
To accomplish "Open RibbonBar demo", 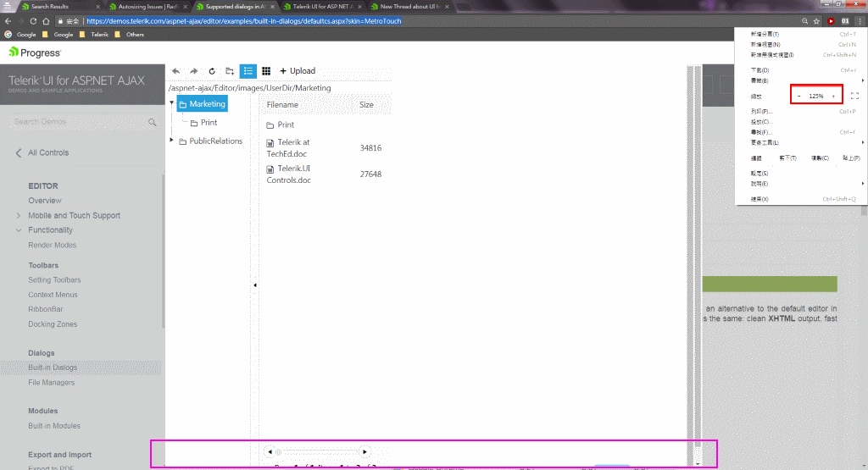I will coord(46,309).
